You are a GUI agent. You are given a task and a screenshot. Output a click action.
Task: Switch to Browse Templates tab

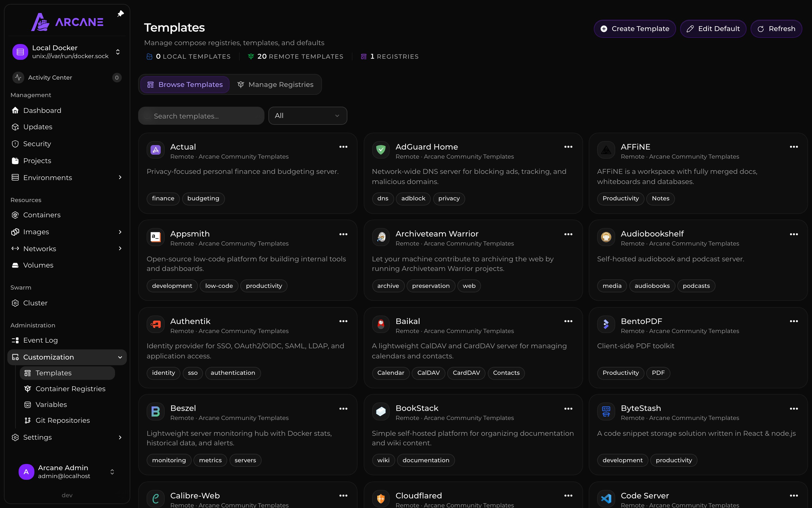185,85
